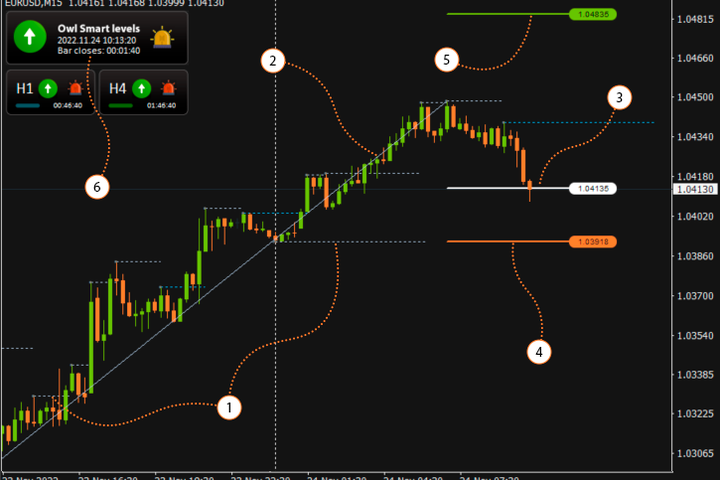Select the orange 1.03918 stop-loss level label
Viewport: 720px width, 480px height.
(x=593, y=242)
